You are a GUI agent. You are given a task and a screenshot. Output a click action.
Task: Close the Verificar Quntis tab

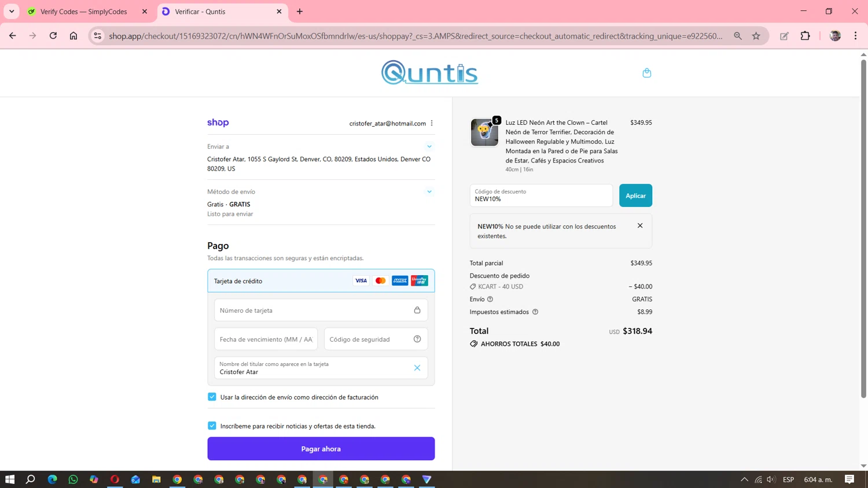[x=279, y=12]
